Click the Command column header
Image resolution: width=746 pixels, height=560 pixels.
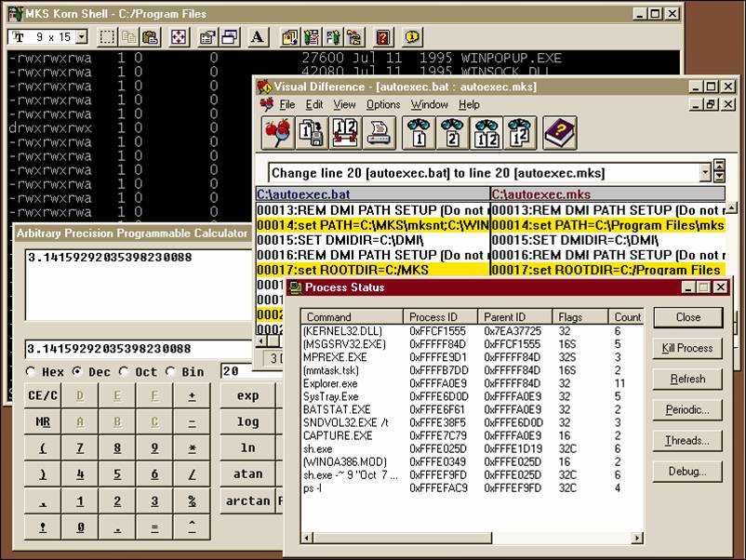click(x=352, y=317)
